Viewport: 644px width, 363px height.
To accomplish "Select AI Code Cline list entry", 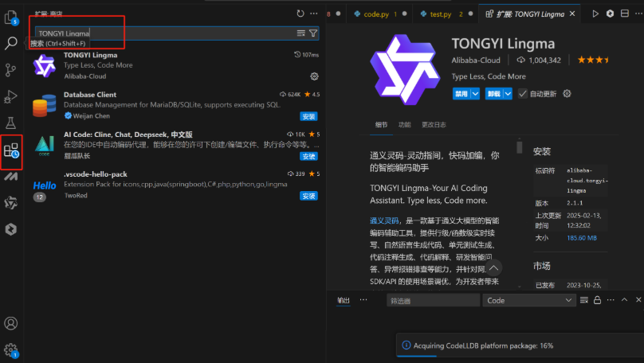I will [x=175, y=145].
